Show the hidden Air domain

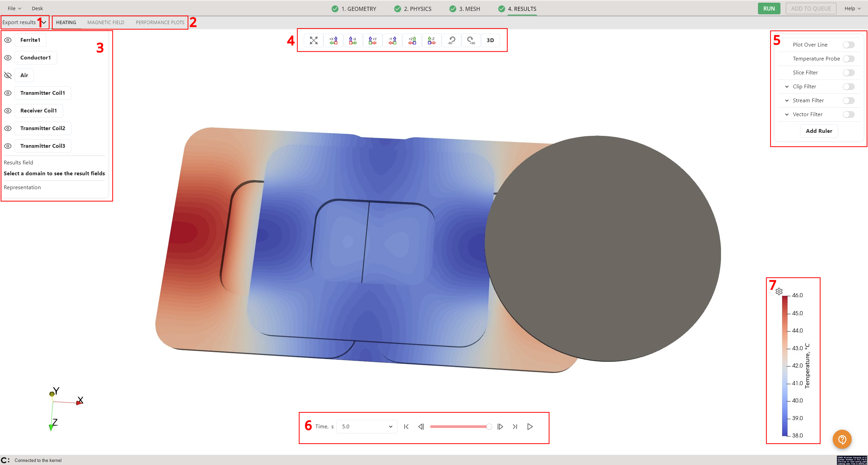(8, 75)
